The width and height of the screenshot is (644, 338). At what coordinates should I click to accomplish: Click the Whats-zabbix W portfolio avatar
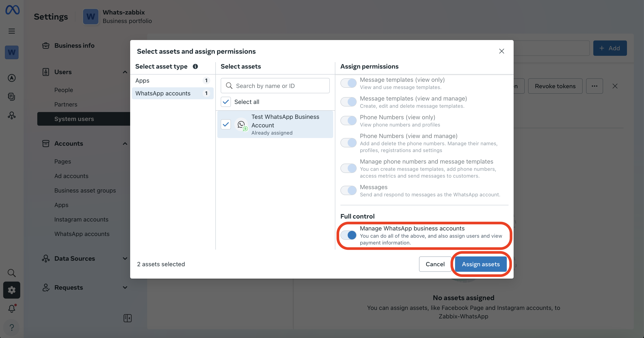91,16
